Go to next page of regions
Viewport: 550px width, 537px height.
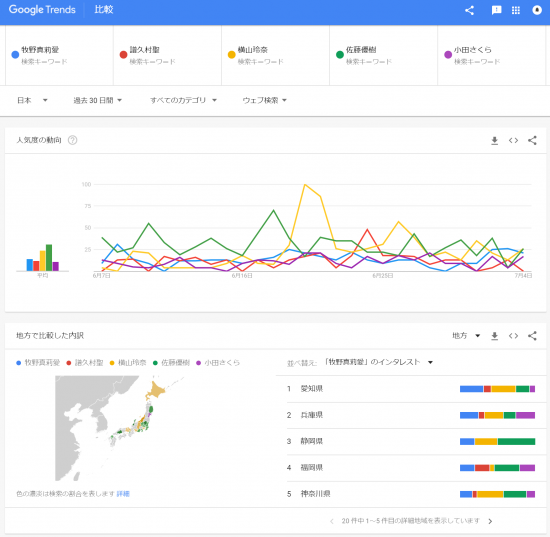(x=490, y=521)
